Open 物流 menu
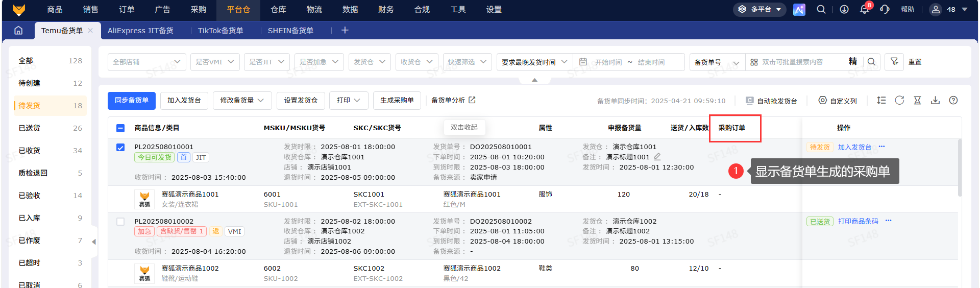 coord(314,10)
